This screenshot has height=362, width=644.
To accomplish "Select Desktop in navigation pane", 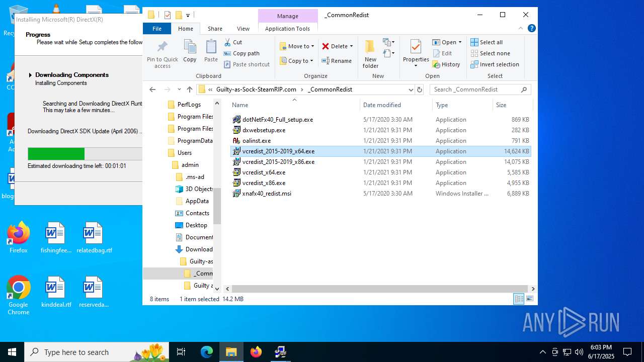I will click(x=196, y=225).
